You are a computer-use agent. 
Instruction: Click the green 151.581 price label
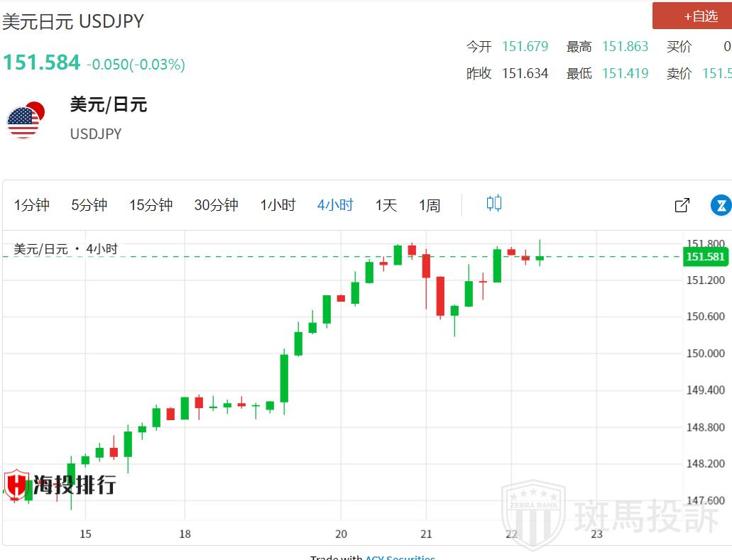pos(705,257)
